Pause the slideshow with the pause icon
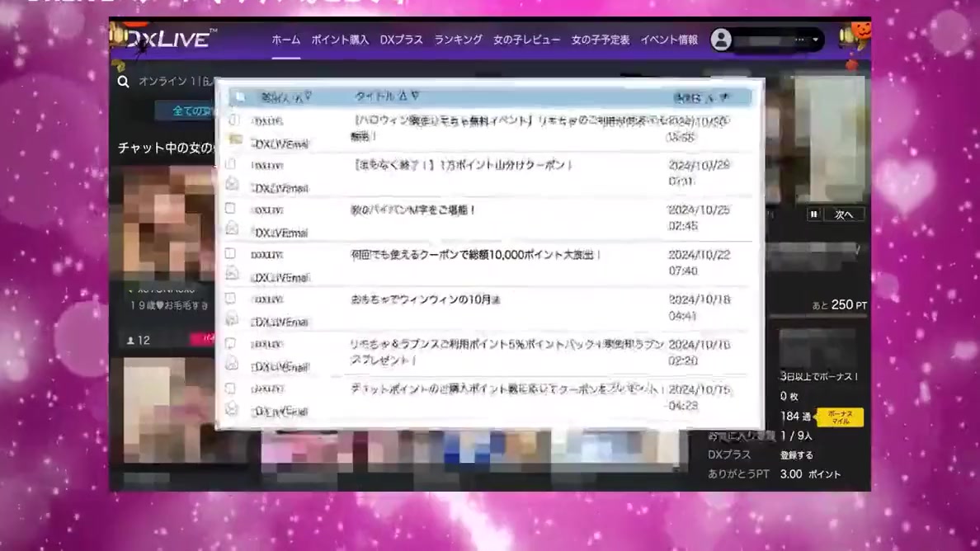 (813, 214)
